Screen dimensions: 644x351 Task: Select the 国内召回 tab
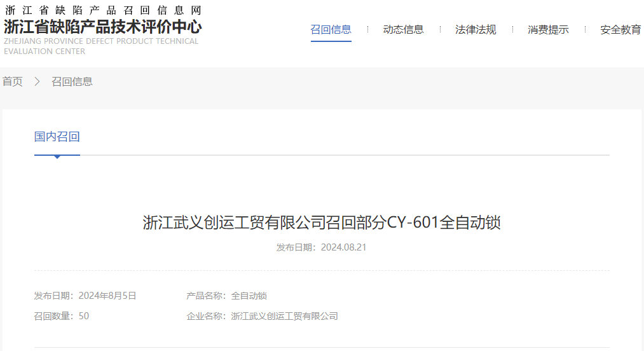[57, 137]
